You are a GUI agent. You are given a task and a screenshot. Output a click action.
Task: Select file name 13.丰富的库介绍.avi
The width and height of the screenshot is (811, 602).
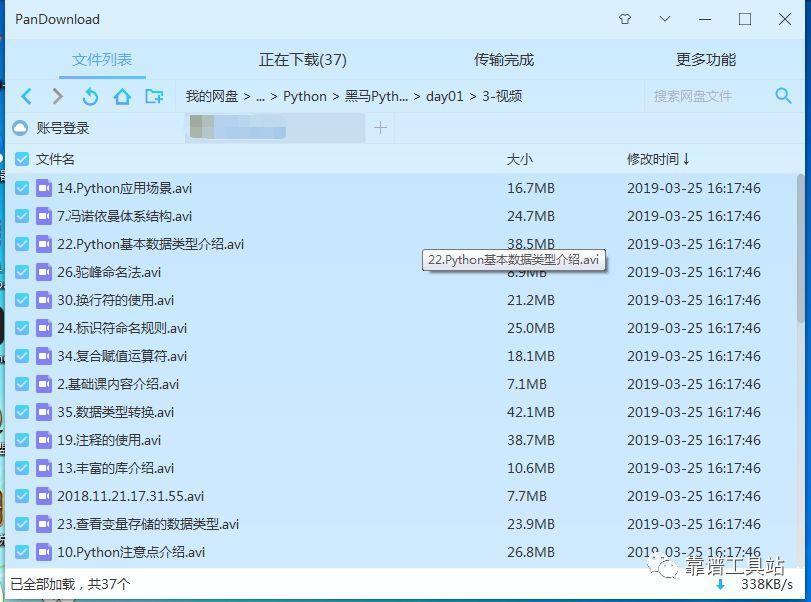tap(115, 468)
